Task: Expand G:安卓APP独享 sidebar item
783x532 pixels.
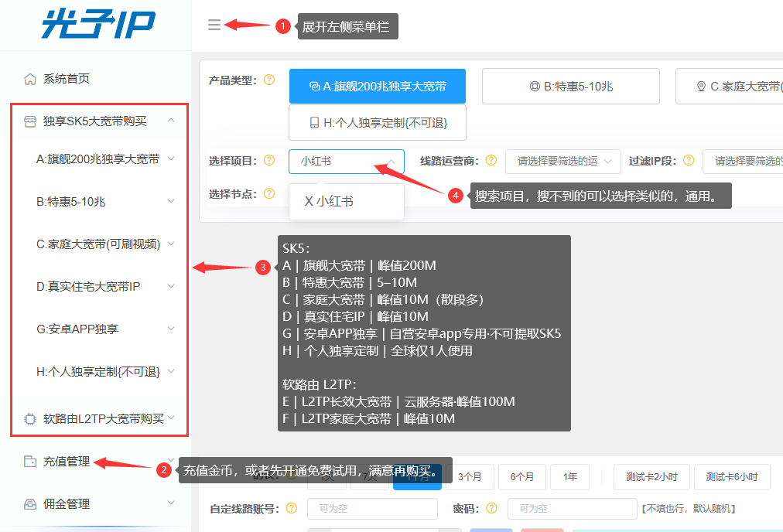Action: [171, 328]
